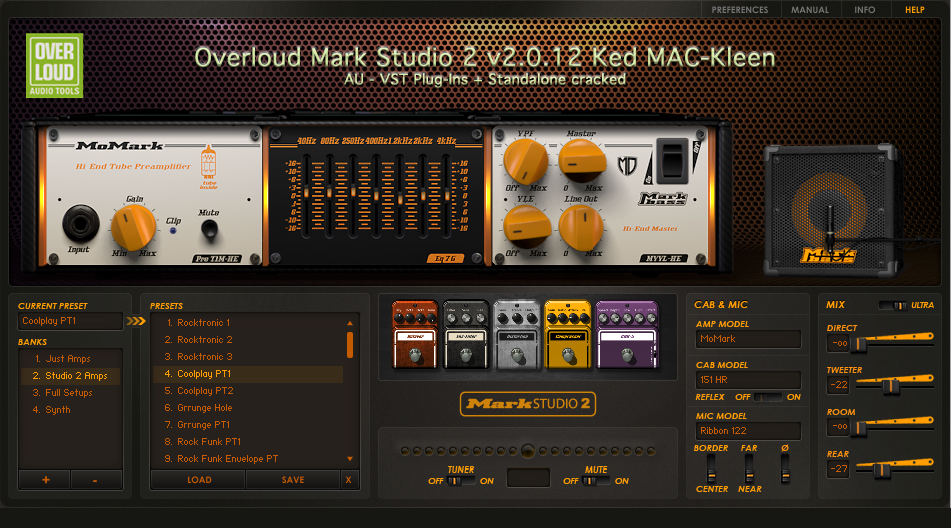Open the Info menu item
951x528 pixels.
pos(864,10)
